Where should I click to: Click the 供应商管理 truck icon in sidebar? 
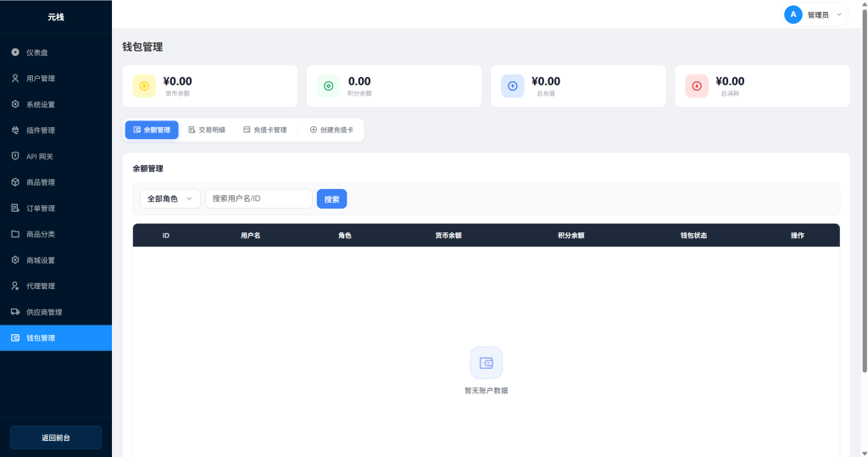(15, 312)
